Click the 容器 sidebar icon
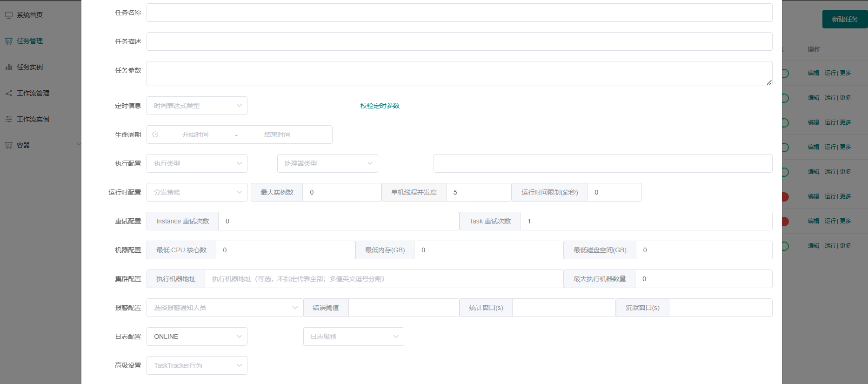Screen dimensions: 868x384 click(x=9, y=145)
